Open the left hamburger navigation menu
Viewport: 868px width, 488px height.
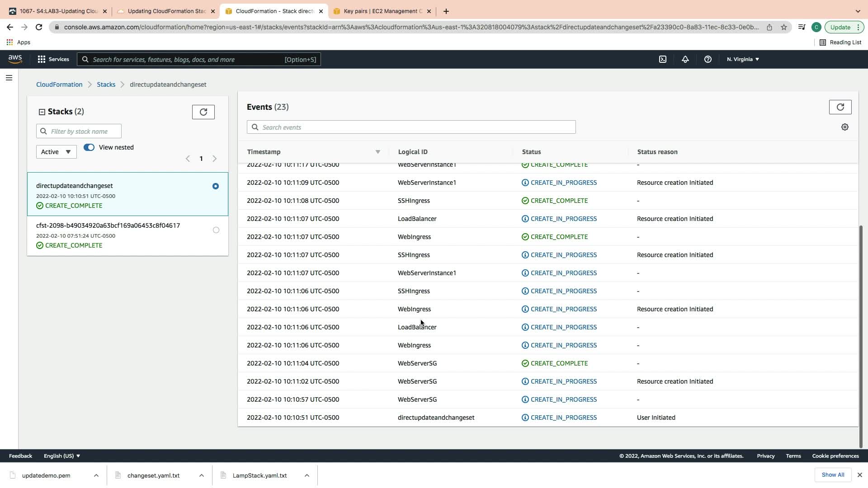[9, 78]
